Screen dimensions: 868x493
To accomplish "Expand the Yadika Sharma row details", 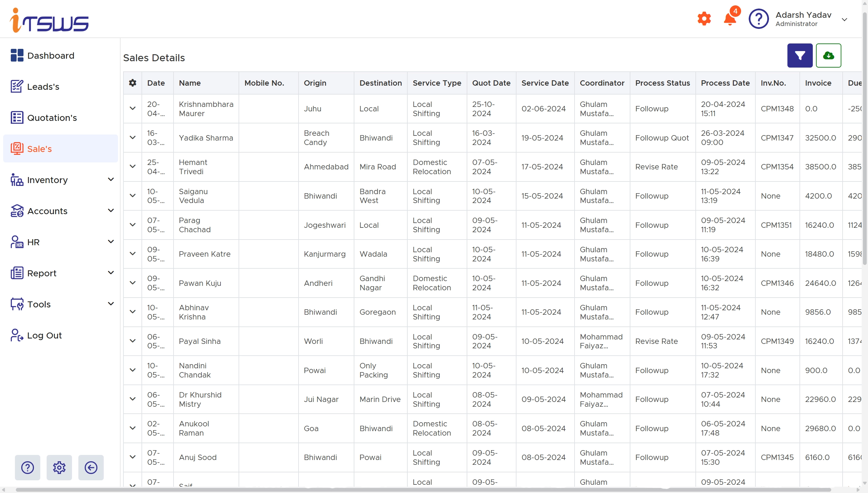I will pyautogui.click(x=132, y=138).
